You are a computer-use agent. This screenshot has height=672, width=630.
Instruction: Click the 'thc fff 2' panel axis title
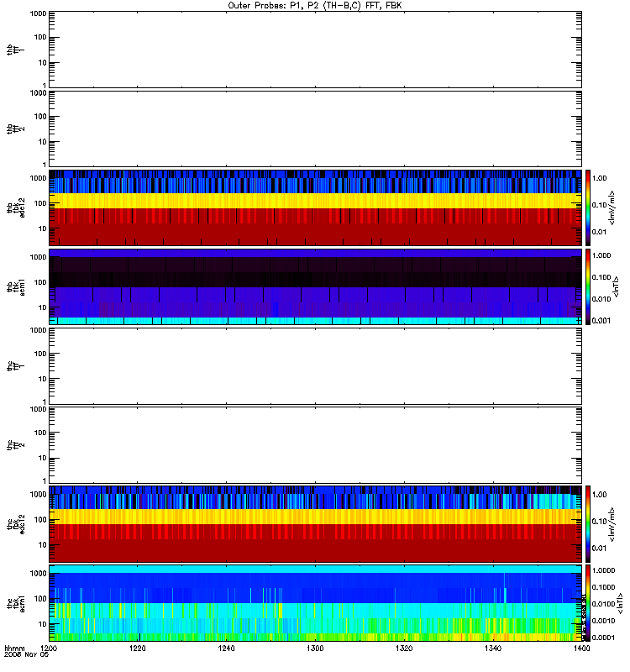click(x=15, y=445)
